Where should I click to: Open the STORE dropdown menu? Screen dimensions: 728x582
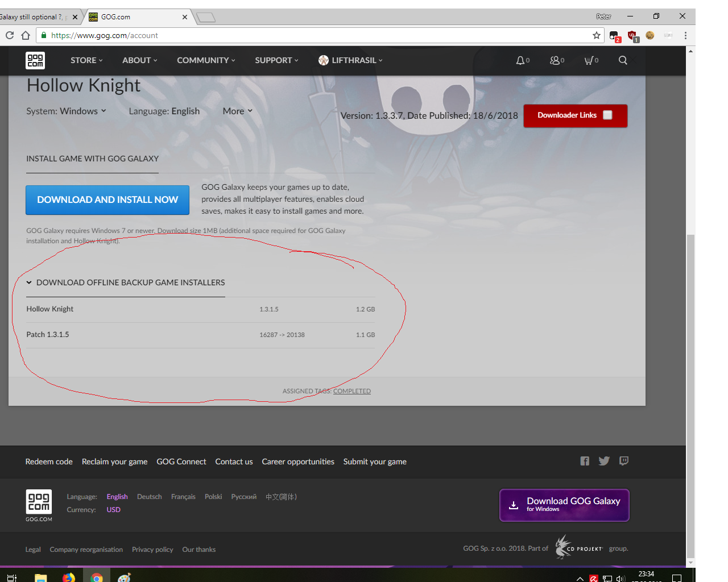[x=86, y=60]
